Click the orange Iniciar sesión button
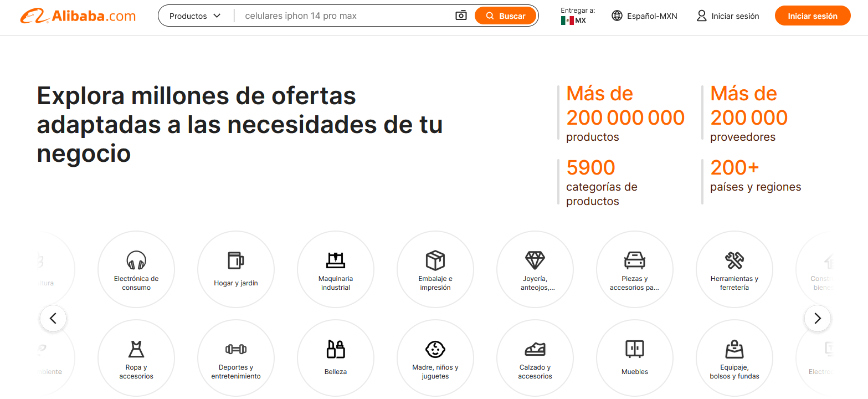 813,16
